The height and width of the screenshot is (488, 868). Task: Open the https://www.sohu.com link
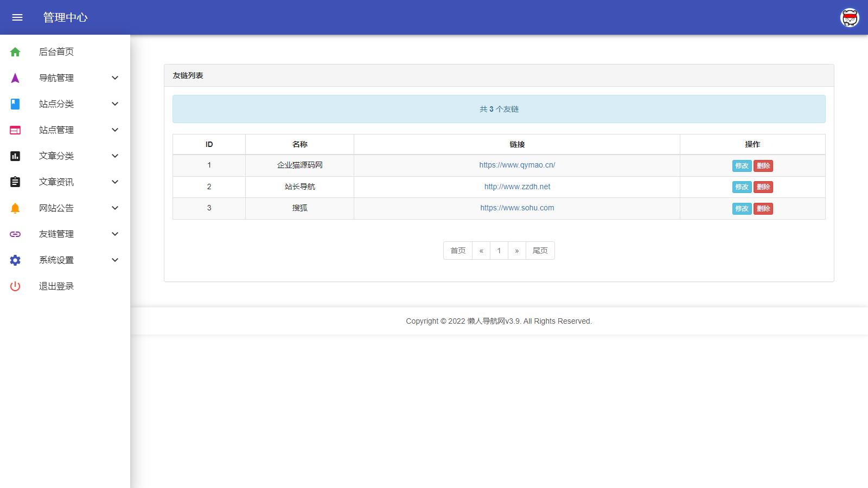(517, 208)
